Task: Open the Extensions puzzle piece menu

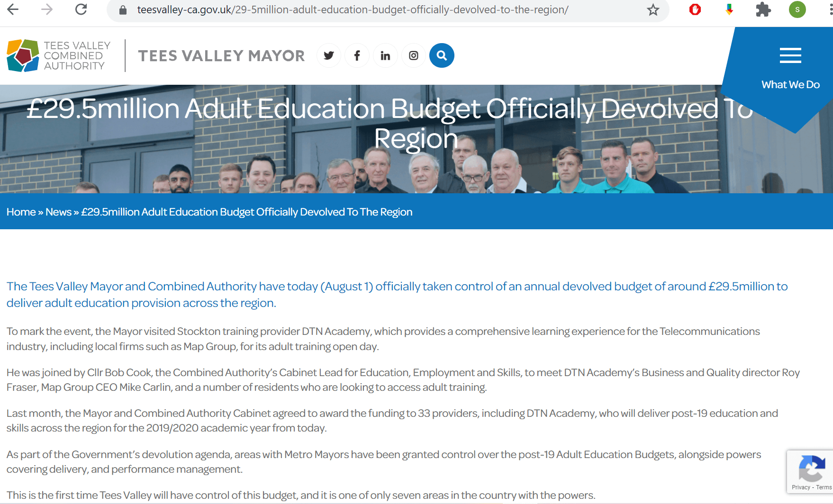Action: coord(763,9)
